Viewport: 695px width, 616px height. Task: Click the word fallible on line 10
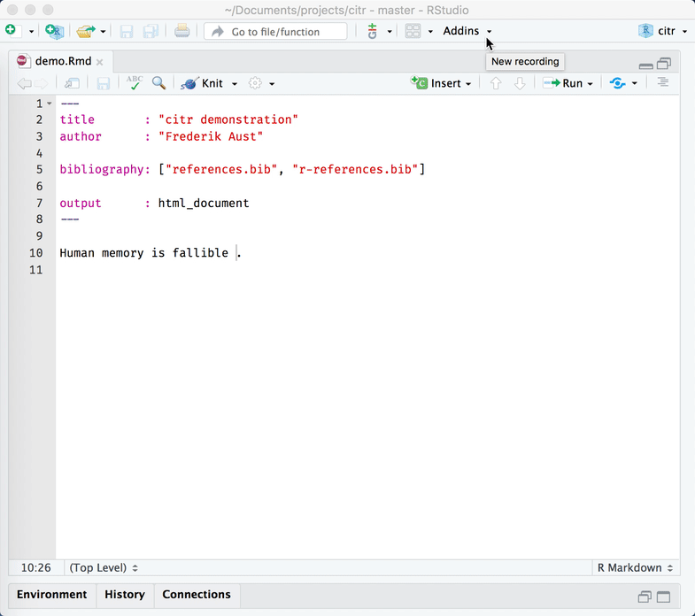tap(200, 253)
